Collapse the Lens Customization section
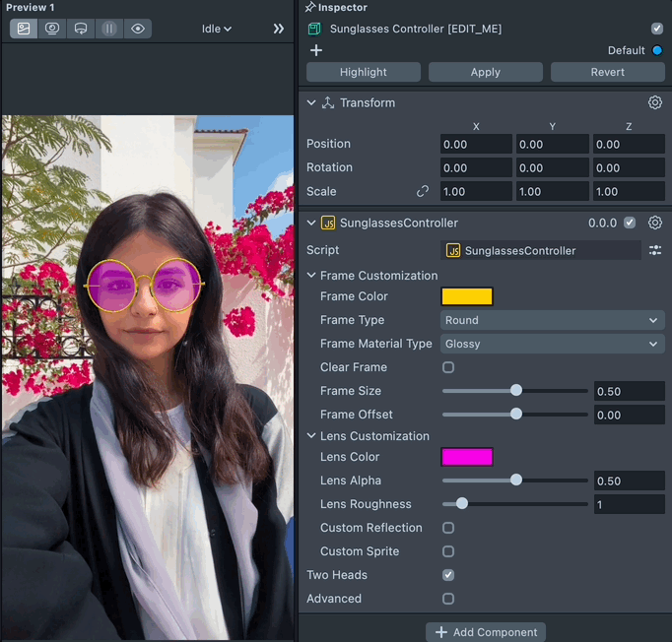Screen dimensions: 672x642 pos(311,436)
